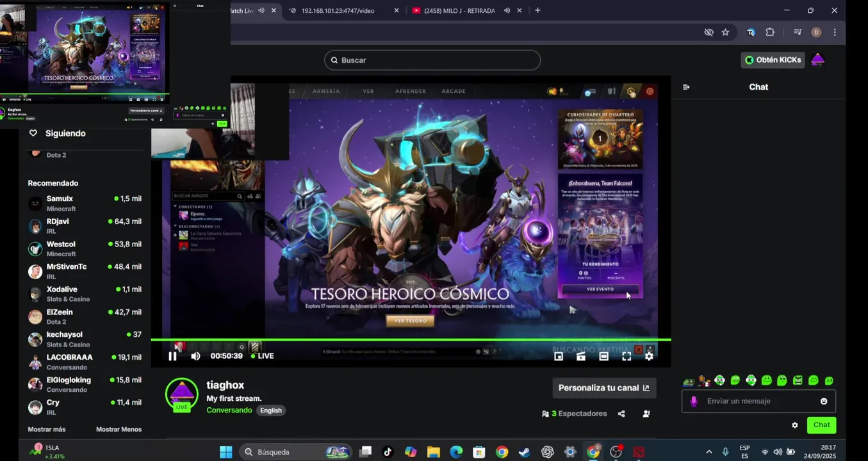Click the Conversando category link
Viewport: 868px width, 461px height.
pyautogui.click(x=229, y=410)
